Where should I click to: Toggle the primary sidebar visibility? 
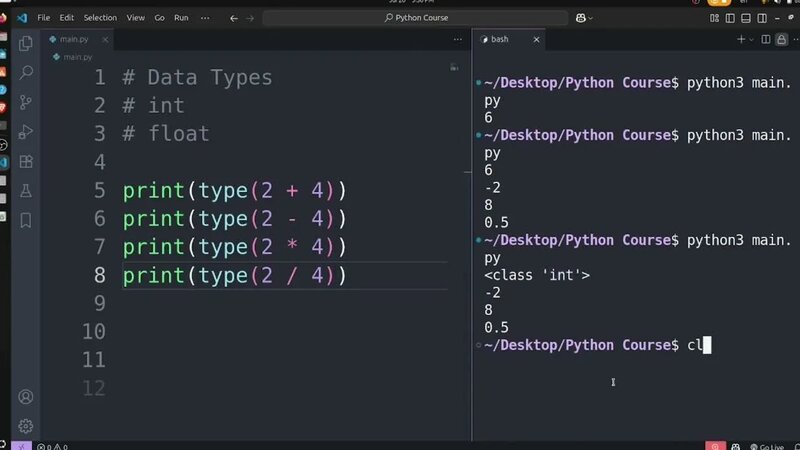[x=730, y=18]
